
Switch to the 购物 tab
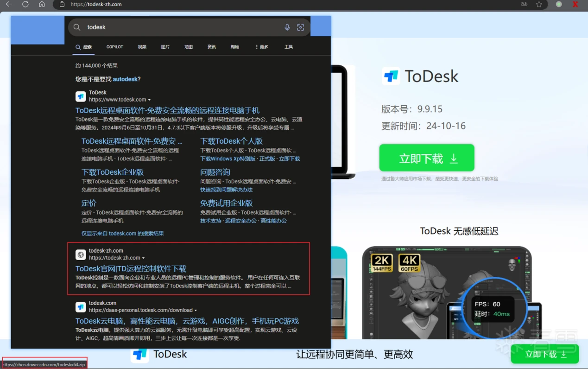click(x=234, y=47)
